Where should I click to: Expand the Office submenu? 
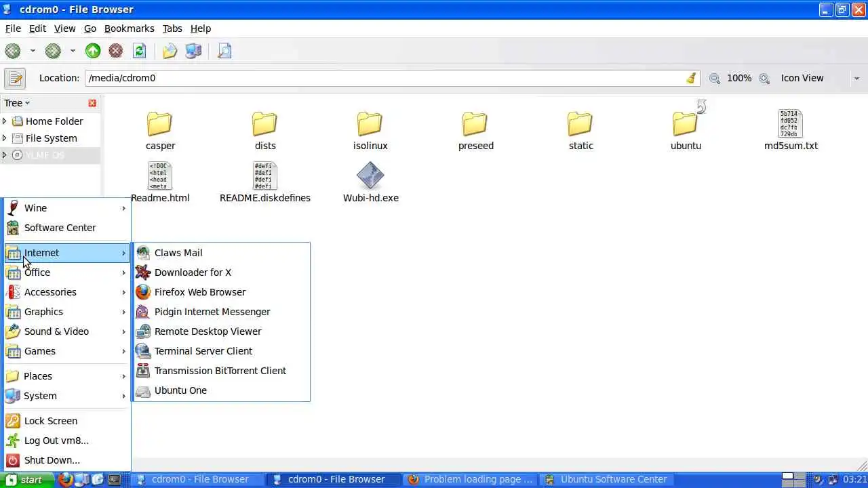tap(66, 272)
